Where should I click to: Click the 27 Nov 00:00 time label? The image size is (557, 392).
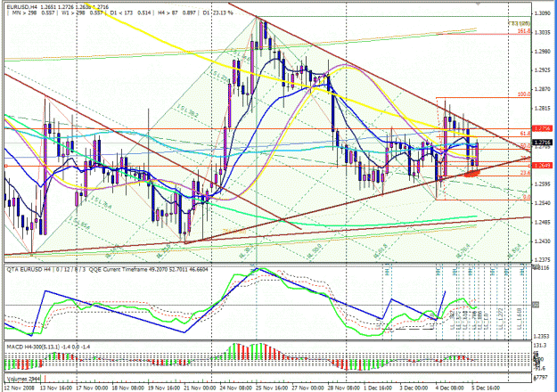pos(308,388)
